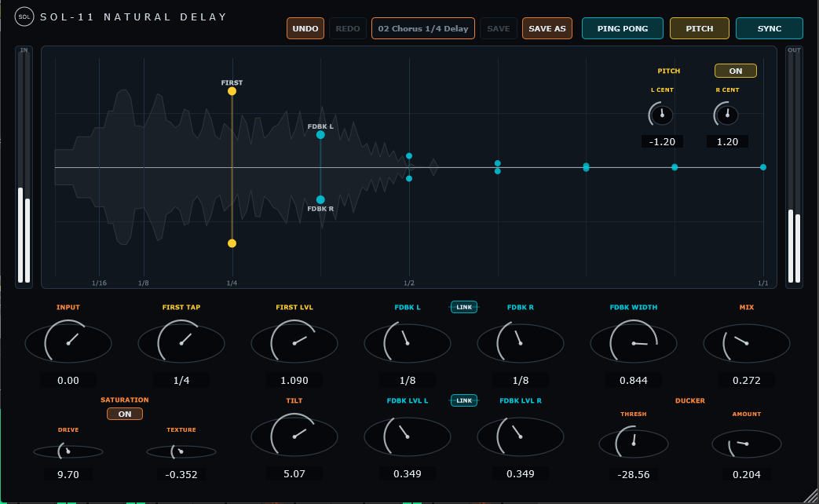Open the 02 Chorus 1/4 Delay preset menu
This screenshot has height=504, width=819.
pos(423,28)
